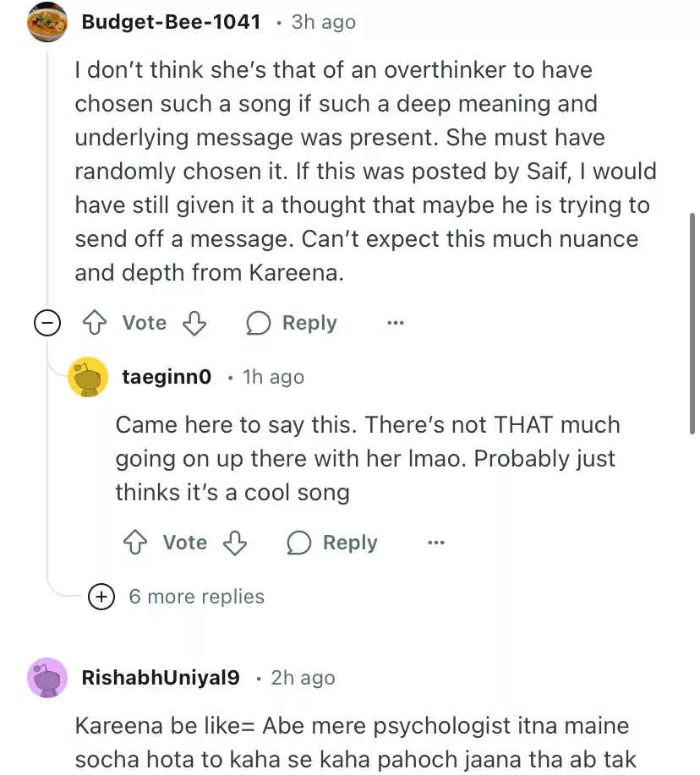Open RishabhUniyal9 username profile link
Image resolution: width=700 pixels, height=775 pixels.
[x=161, y=678]
